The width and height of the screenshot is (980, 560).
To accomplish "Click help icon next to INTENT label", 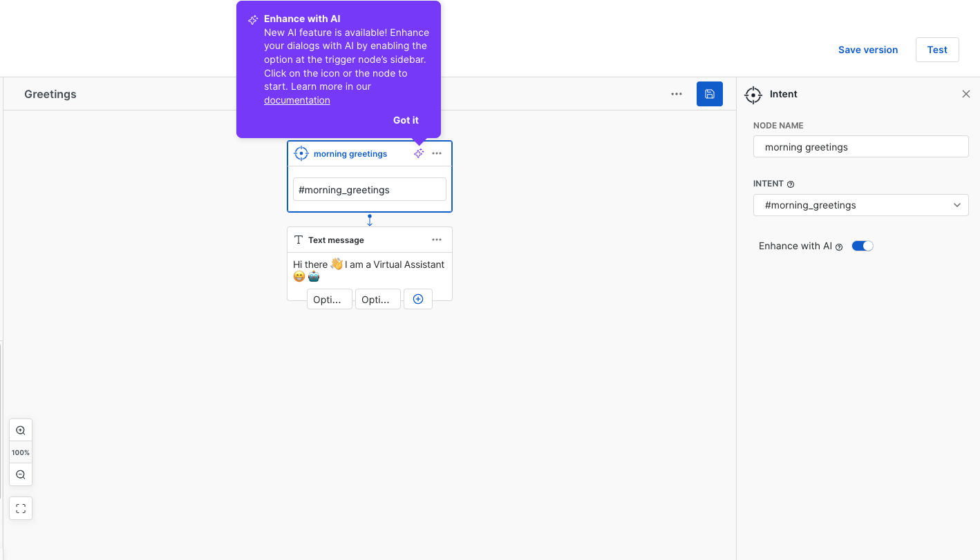I will [791, 184].
